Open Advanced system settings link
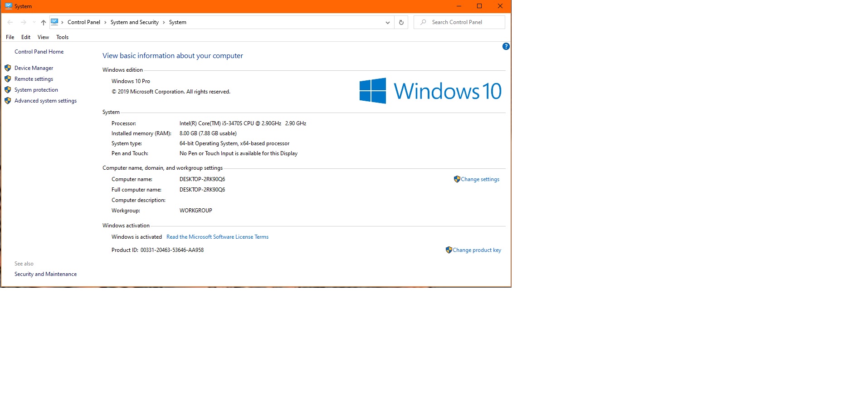The height and width of the screenshot is (413, 868). point(45,101)
